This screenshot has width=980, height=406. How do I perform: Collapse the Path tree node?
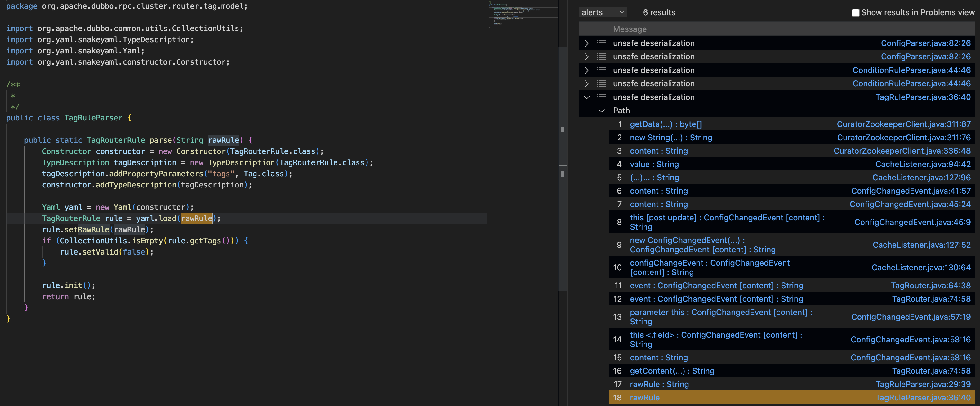tap(601, 111)
